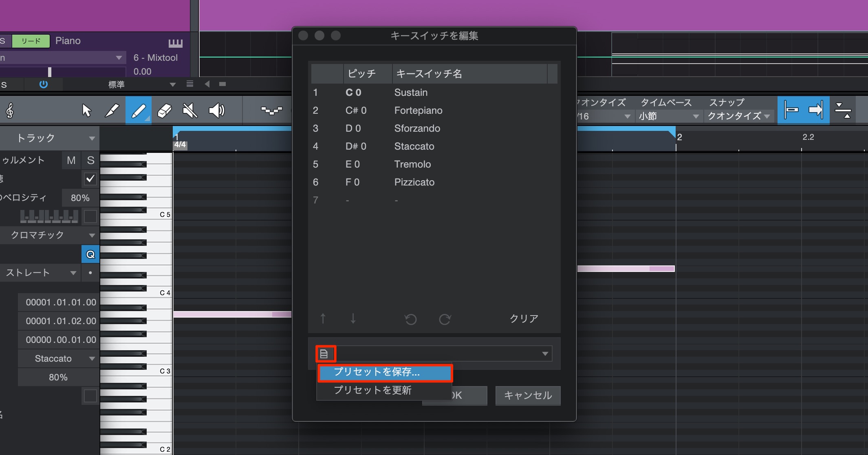Select the Fortepiano keyswitch row
Image resolution: width=868 pixels, height=455 pixels.
434,110
